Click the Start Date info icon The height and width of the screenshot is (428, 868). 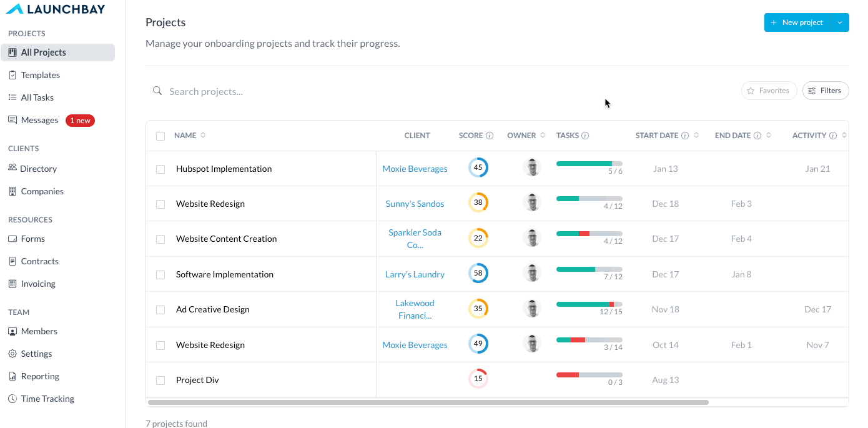click(x=685, y=136)
